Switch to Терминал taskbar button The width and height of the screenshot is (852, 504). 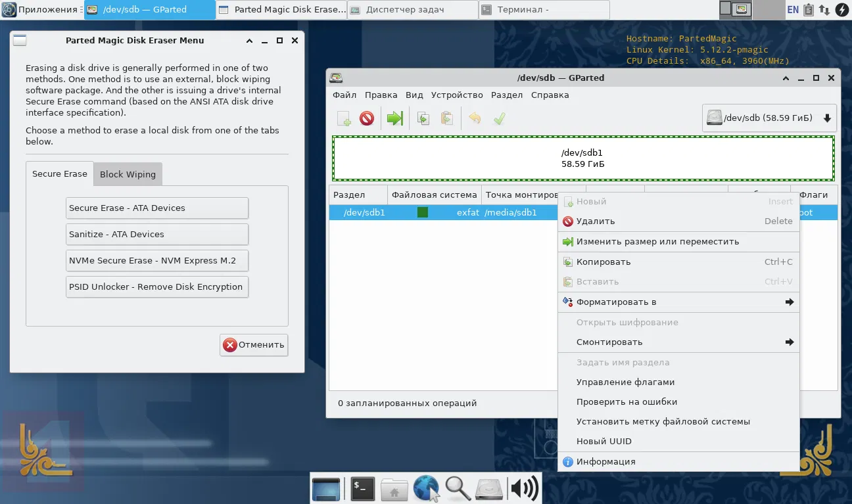(x=544, y=10)
